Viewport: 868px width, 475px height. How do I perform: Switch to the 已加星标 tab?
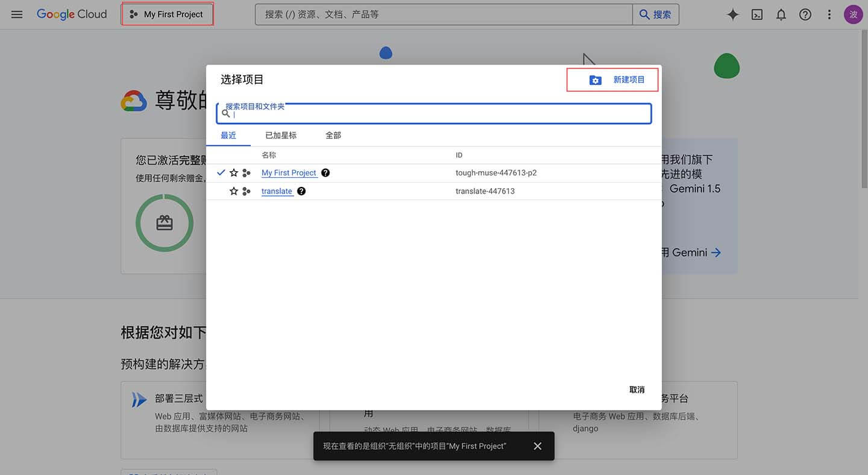click(281, 136)
